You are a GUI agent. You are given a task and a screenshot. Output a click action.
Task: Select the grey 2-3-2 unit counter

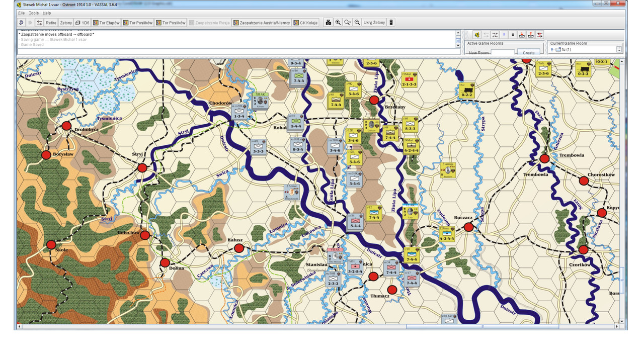(x=333, y=279)
